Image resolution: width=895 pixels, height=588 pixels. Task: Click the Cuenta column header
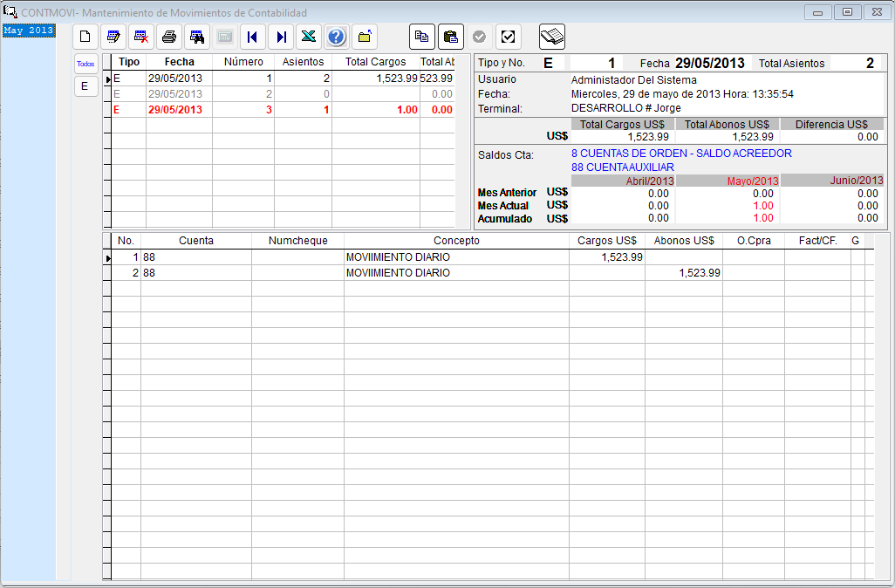coord(196,240)
